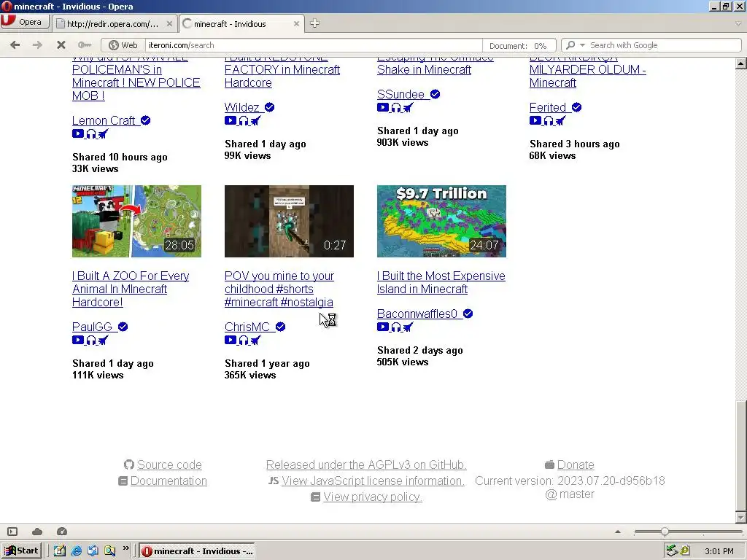The height and width of the screenshot is (560, 747).
Task: Open View JavaScript license information link
Action: [373, 481]
